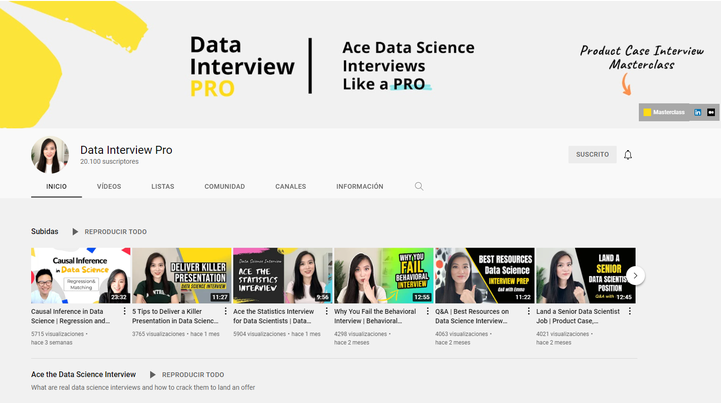This screenshot has width=721, height=403.
Task: Open the Medium link icon in the banner
Action: pyautogui.click(x=711, y=112)
